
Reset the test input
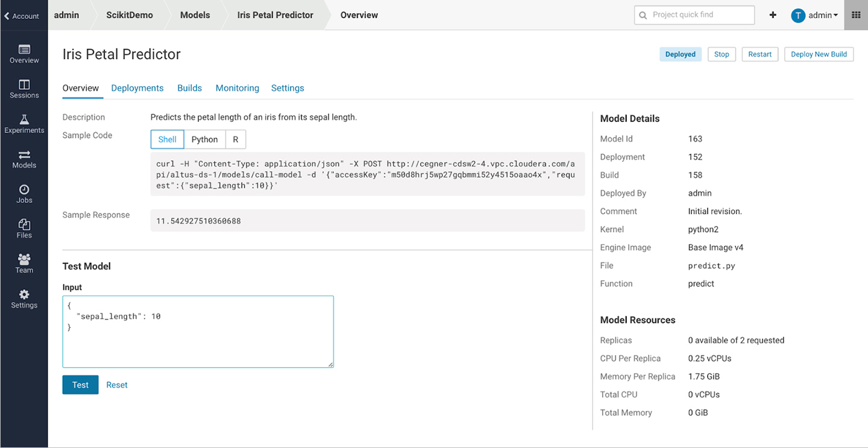(117, 385)
